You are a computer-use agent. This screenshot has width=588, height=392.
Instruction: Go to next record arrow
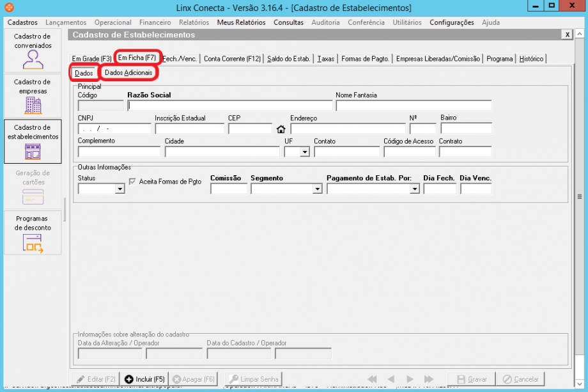410,379
